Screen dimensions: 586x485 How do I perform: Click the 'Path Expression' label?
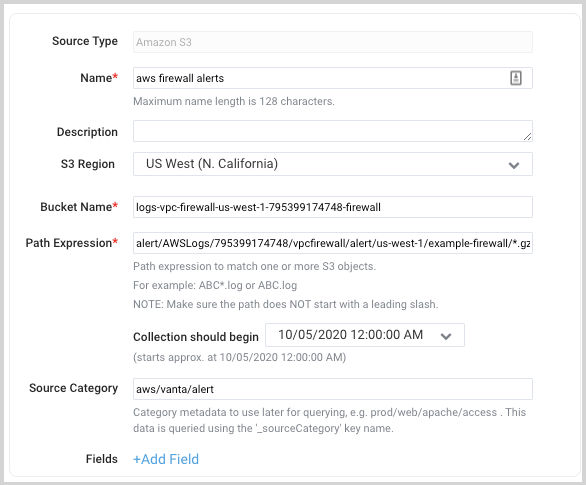(72, 243)
